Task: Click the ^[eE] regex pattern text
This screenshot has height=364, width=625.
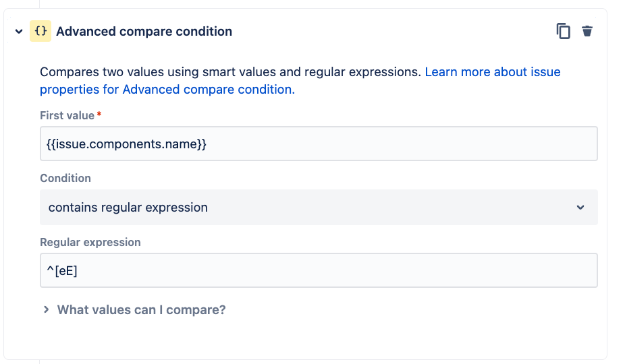Action: coord(68,270)
